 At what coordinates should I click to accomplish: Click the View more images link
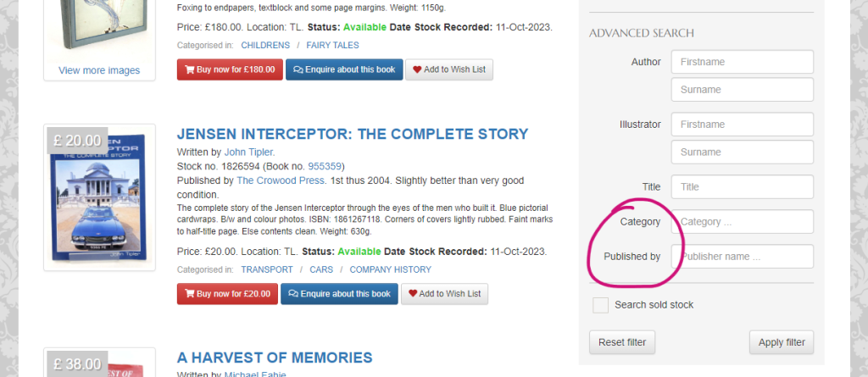99,70
